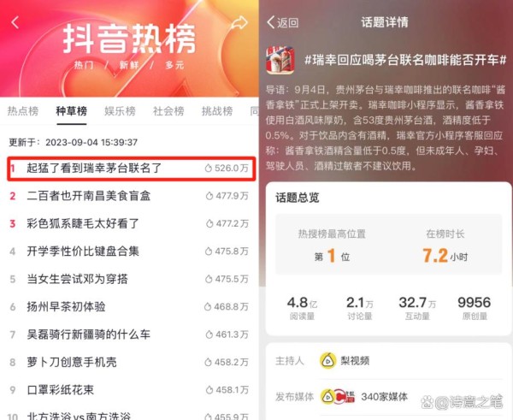Switch to the 热点榜 tab

click(23, 111)
